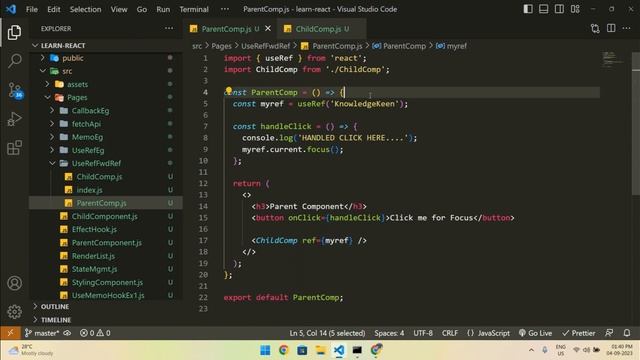Toggle primary side bar layout icon
Viewport: 640px width, 360px height.
click(x=528, y=9)
